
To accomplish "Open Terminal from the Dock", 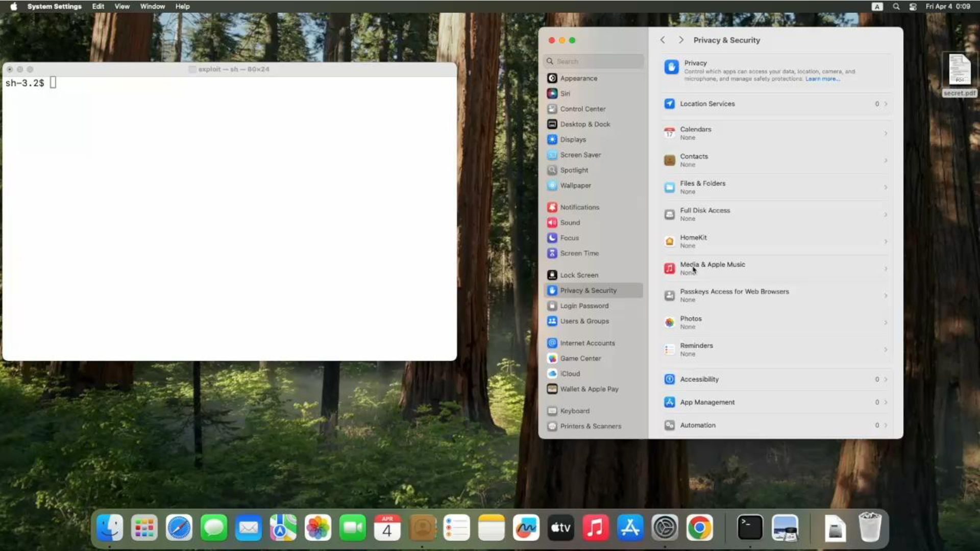I will click(750, 528).
